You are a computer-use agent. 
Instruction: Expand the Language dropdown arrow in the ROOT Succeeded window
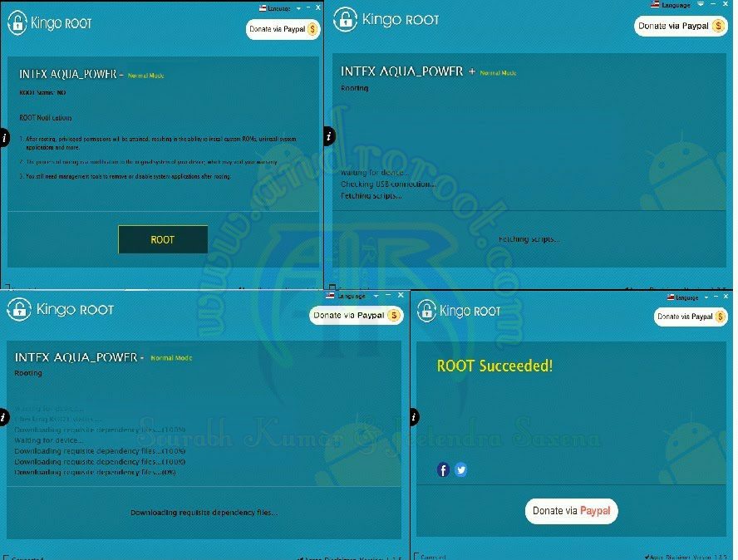[x=706, y=297]
